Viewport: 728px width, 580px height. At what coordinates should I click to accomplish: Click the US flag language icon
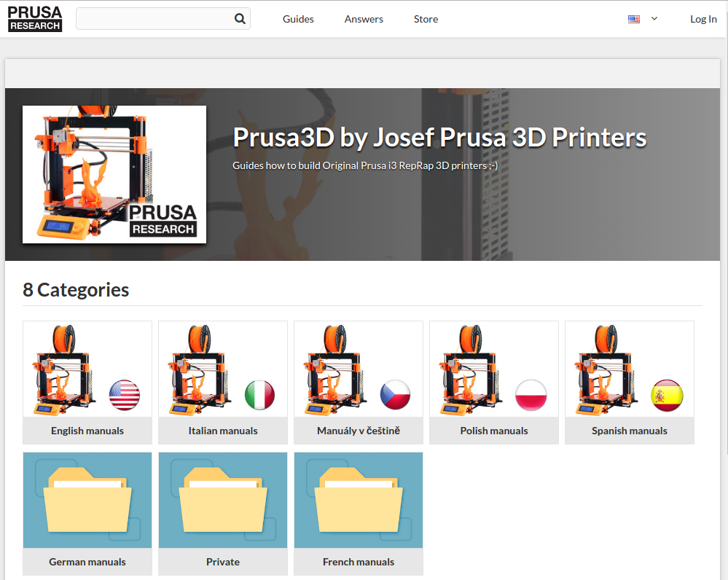[634, 19]
